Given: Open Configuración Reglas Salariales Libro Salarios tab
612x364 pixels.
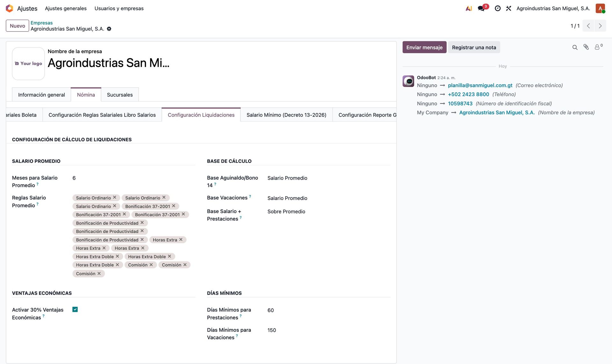Looking at the screenshot, I should [102, 115].
